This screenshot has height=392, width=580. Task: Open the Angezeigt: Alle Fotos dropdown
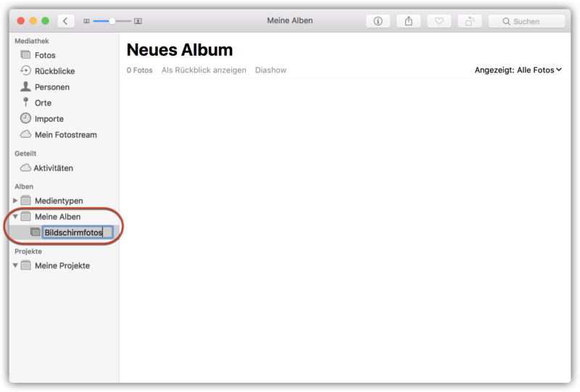518,70
